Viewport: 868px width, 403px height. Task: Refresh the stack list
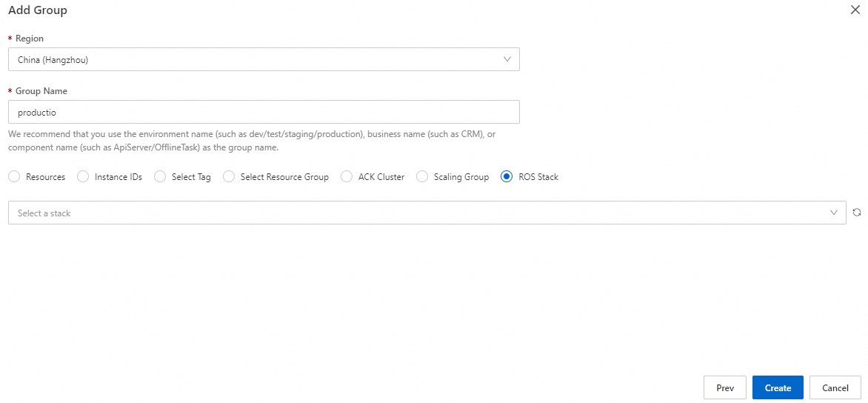click(857, 213)
